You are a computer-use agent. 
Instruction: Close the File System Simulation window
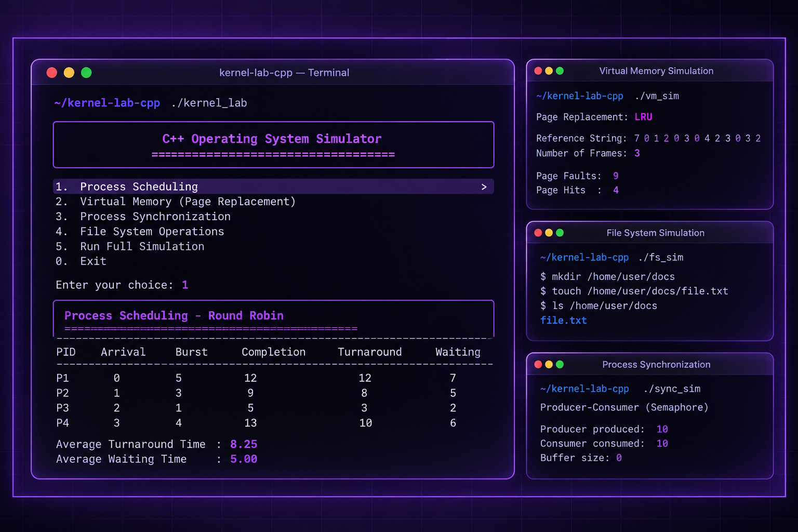(x=538, y=233)
